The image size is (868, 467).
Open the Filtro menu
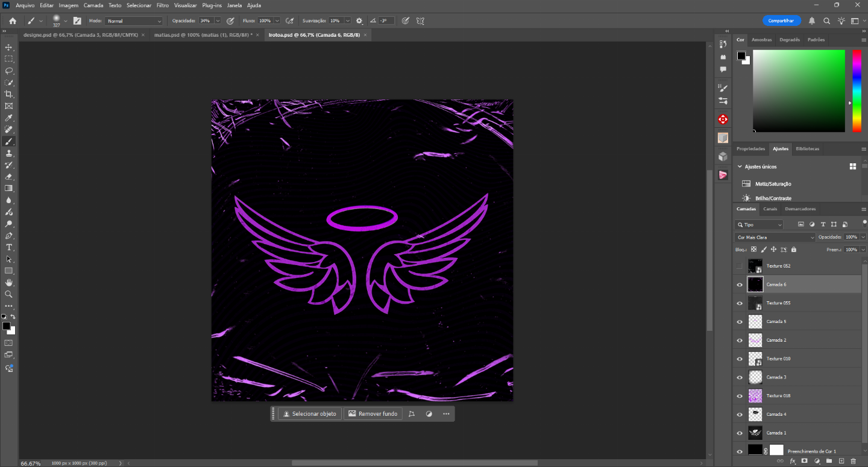pyautogui.click(x=163, y=5)
